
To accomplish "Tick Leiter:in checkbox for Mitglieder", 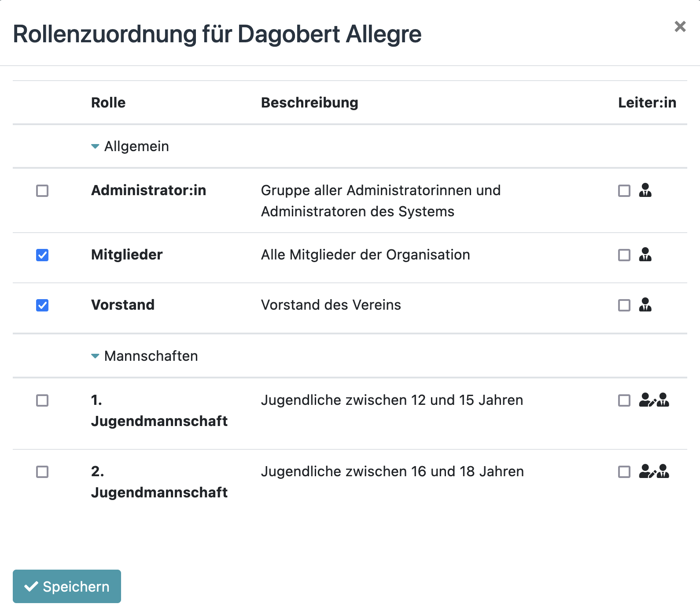I will pyautogui.click(x=624, y=255).
